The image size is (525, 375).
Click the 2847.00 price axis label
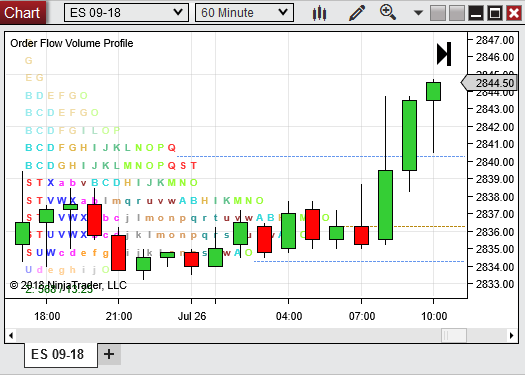[x=495, y=40]
